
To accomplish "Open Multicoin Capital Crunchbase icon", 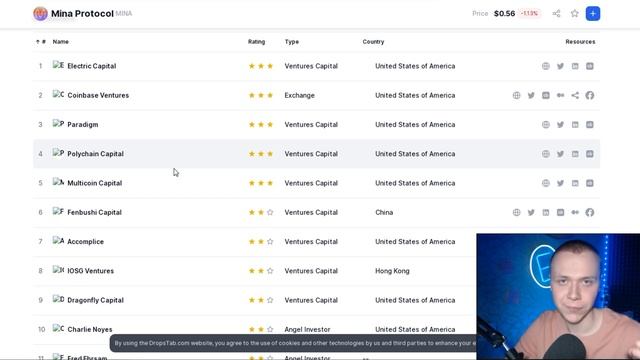I will coord(590,183).
